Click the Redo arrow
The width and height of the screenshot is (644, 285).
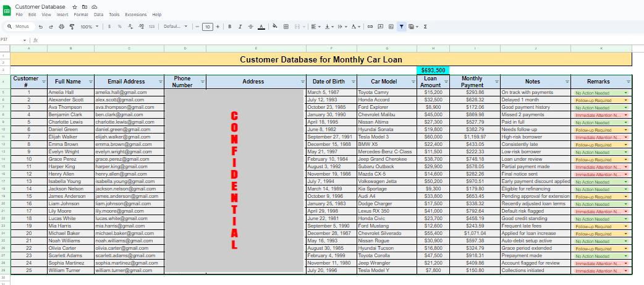click(x=51, y=27)
